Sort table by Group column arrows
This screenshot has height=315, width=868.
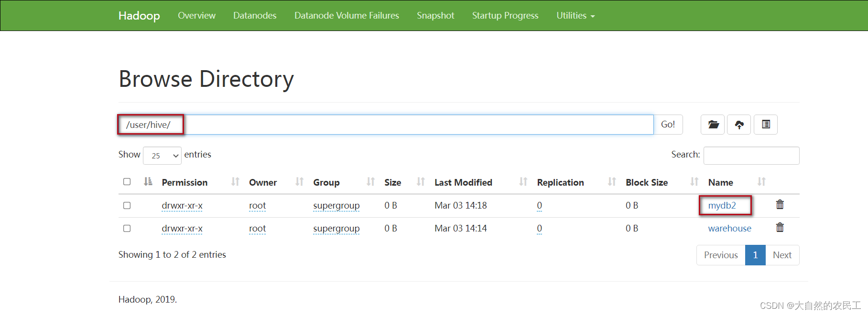pyautogui.click(x=370, y=182)
